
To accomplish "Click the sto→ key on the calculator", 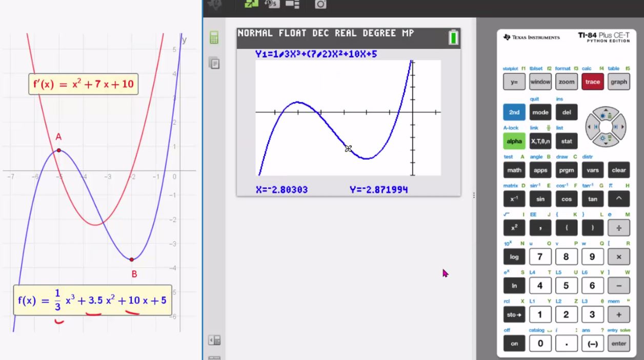I will pyautogui.click(x=514, y=315).
